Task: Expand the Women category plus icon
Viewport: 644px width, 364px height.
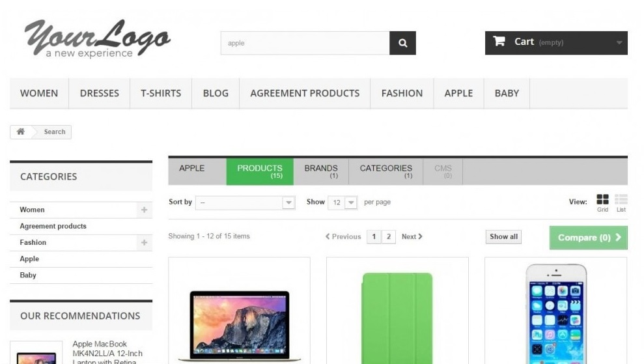Action: point(144,210)
